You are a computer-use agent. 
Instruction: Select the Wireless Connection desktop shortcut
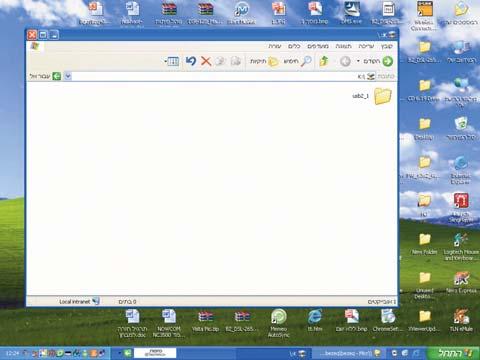coord(424,16)
